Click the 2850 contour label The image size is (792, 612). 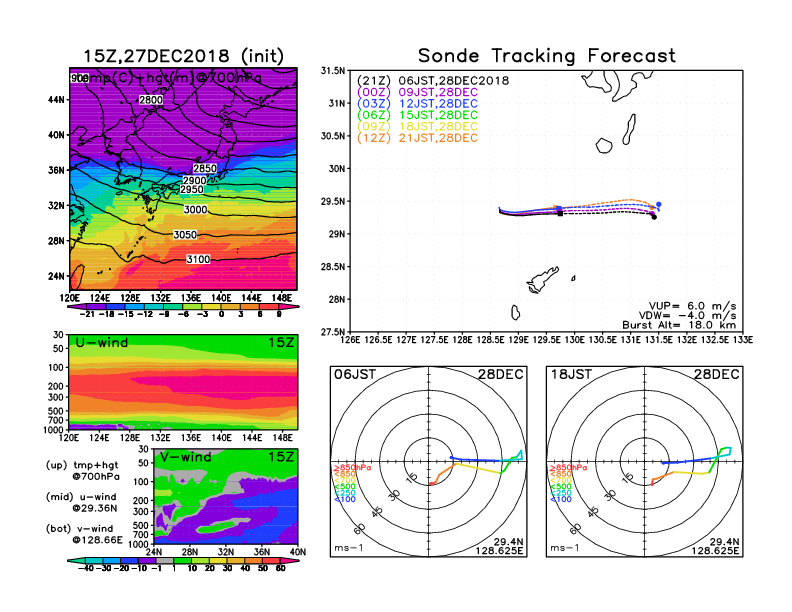click(x=205, y=168)
